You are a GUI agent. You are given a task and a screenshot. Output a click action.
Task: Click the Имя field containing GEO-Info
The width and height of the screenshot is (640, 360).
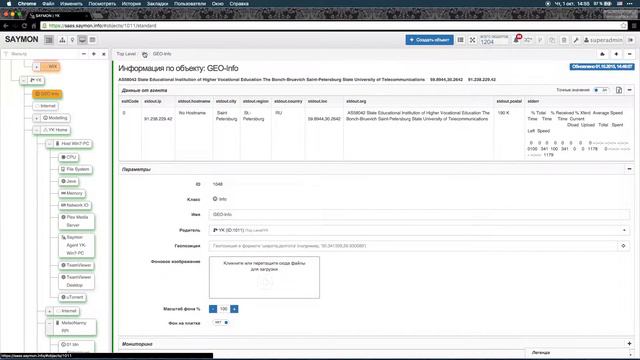pyautogui.click(x=419, y=214)
